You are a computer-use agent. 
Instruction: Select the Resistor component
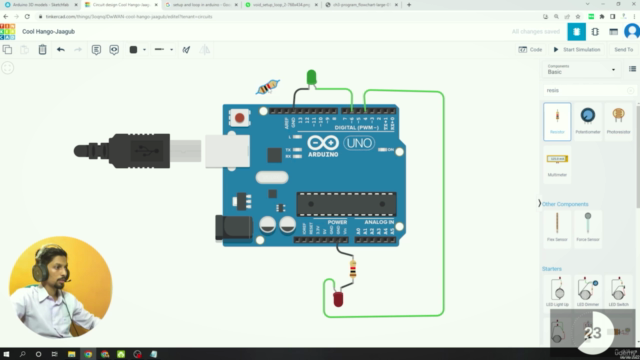coord(557,121)
